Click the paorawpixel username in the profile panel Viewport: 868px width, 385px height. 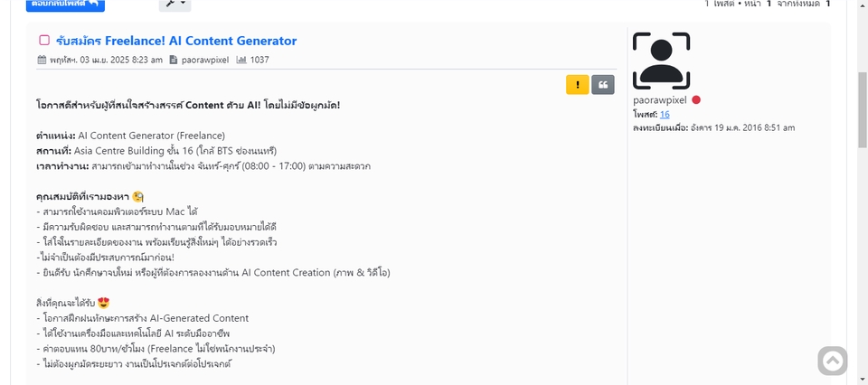pyautogui.click(x=660, y=100)
